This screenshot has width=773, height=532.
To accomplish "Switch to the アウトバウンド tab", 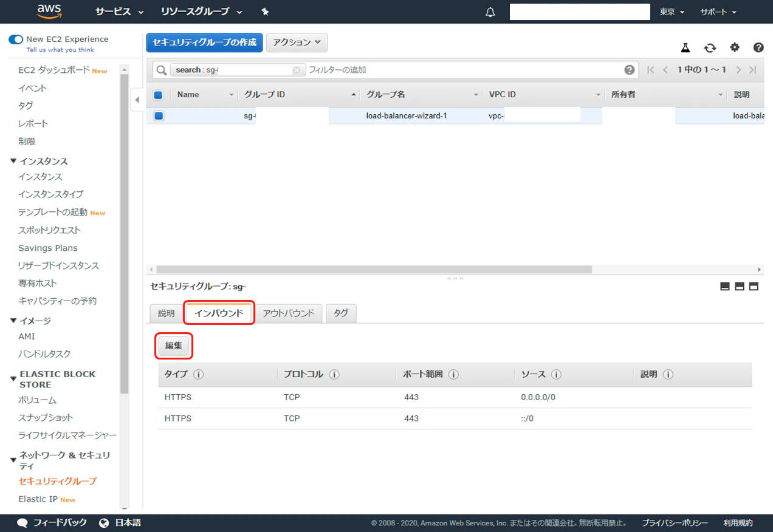I will [x=289, y=313].
